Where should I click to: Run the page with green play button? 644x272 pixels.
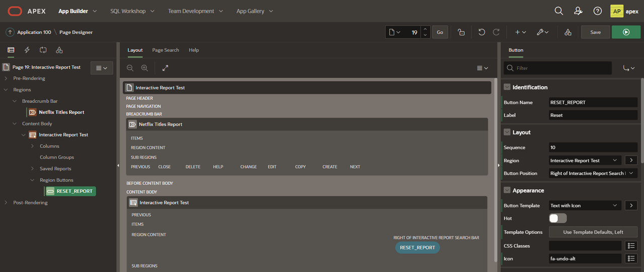point(626,32)
